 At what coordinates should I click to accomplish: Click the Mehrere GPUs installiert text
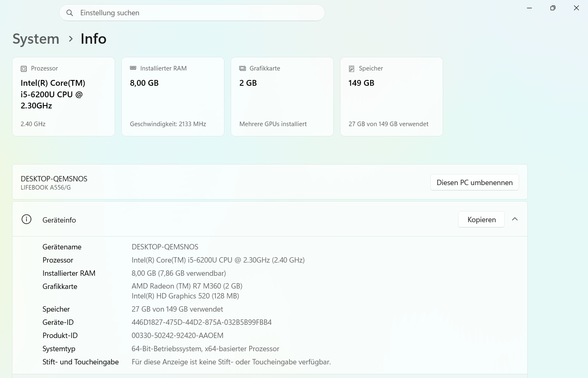click(x=273, y=124)
